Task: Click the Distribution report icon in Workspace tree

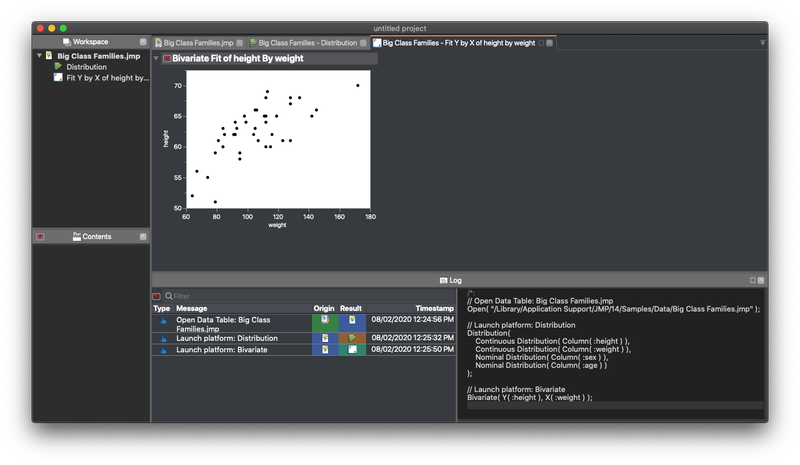Action: [58, 66]
